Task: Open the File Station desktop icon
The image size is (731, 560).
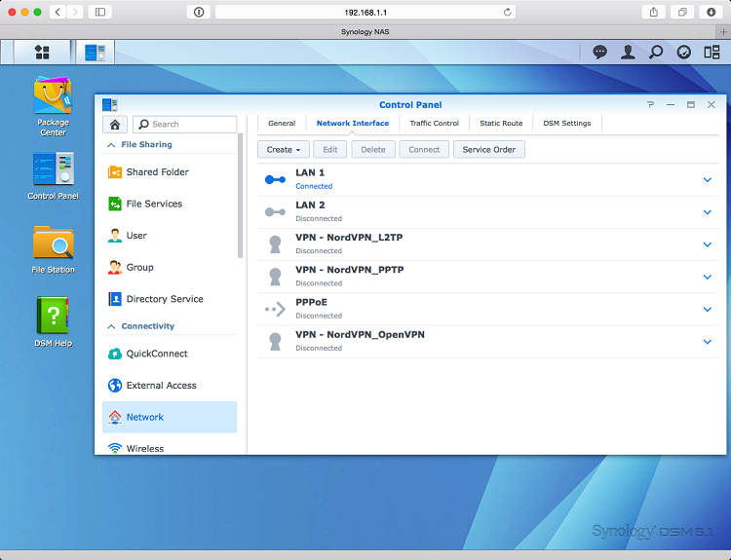Action: click(53, 243)
